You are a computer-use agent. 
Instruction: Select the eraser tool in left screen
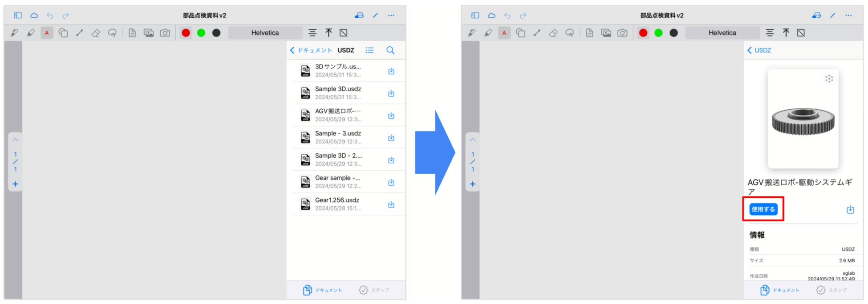pyautogui.click(x=96, y=33)
